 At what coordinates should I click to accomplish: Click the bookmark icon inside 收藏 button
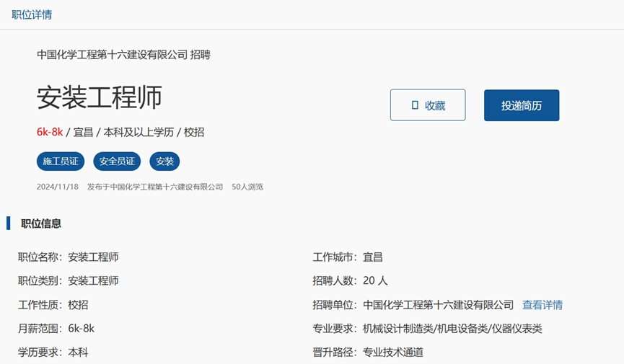[x=415, y=105]
